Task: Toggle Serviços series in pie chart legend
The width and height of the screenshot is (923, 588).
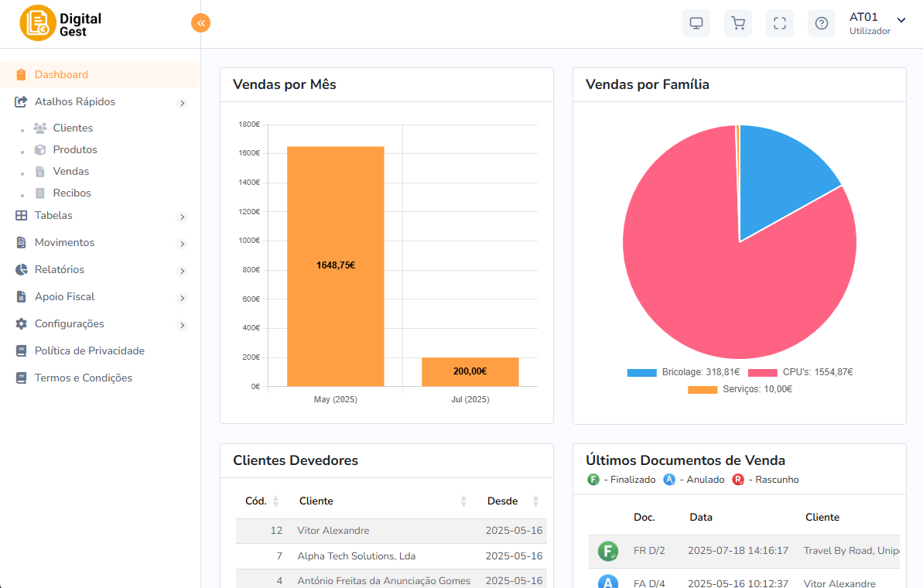Action: pyautogui.click(x=740, y=389)
